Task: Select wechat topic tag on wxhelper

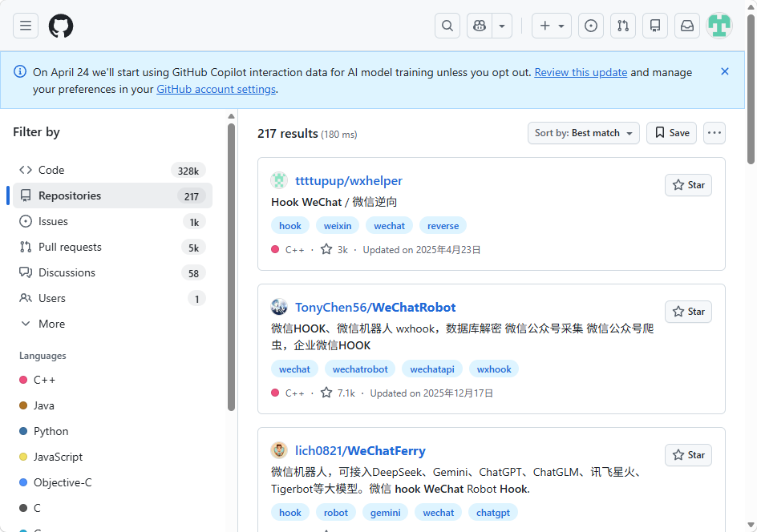Action: pos(389,226)
